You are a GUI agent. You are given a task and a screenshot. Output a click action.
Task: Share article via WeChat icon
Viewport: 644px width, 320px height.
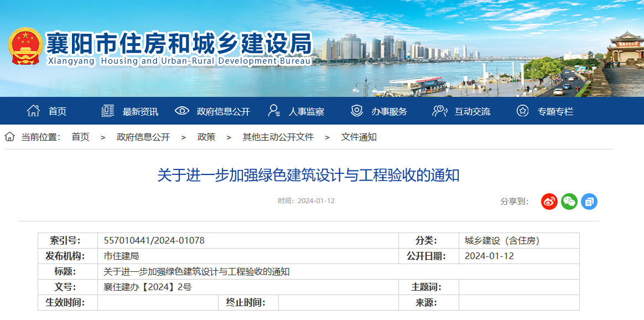569,202
